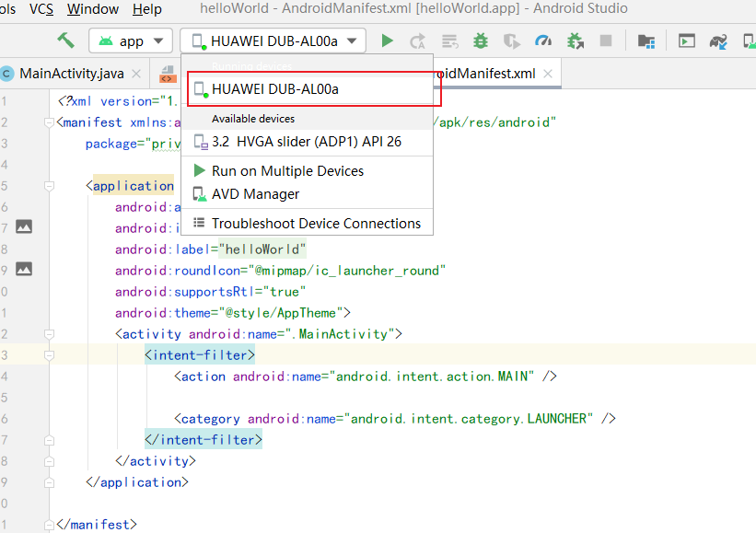Click Troubleshoot Device Connections
The width and height of the screenshot is (756, 533).
point(308,223)
